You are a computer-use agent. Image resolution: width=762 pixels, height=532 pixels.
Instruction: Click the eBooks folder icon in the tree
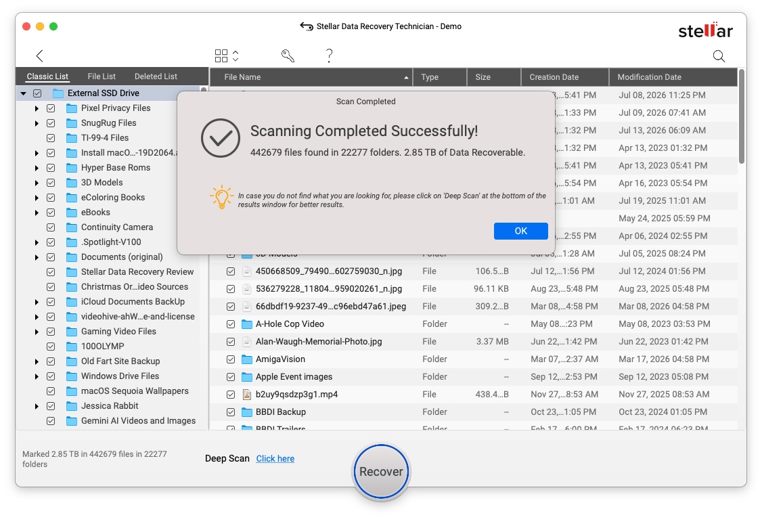72,213
